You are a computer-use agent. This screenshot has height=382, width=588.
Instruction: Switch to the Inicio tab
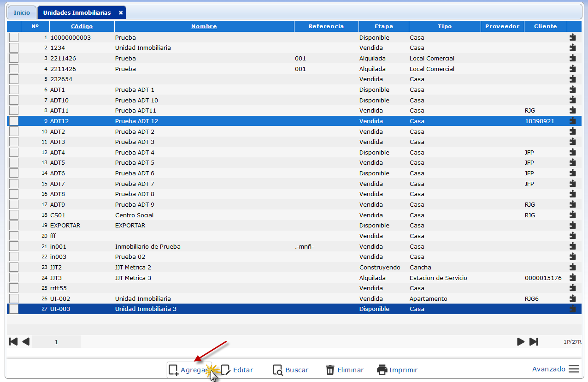22,13
